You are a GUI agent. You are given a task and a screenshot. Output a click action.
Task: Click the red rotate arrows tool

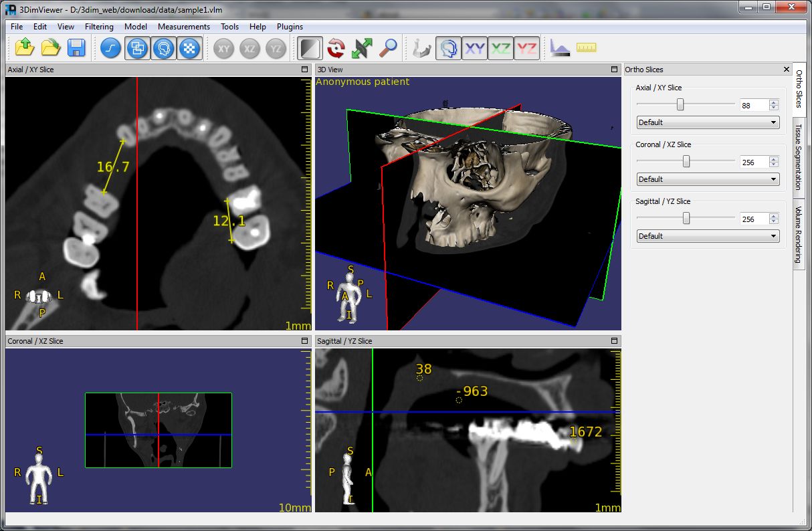(336, 48)
